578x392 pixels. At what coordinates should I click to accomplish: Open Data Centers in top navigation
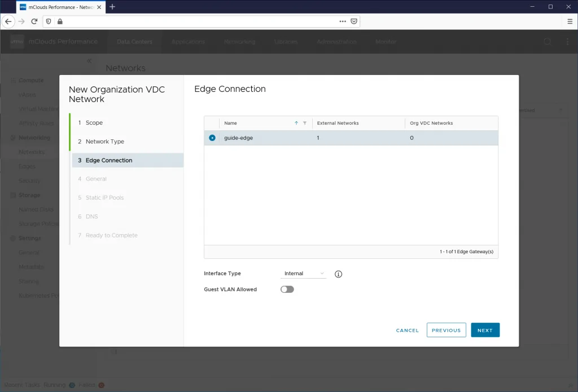(134, 42)
